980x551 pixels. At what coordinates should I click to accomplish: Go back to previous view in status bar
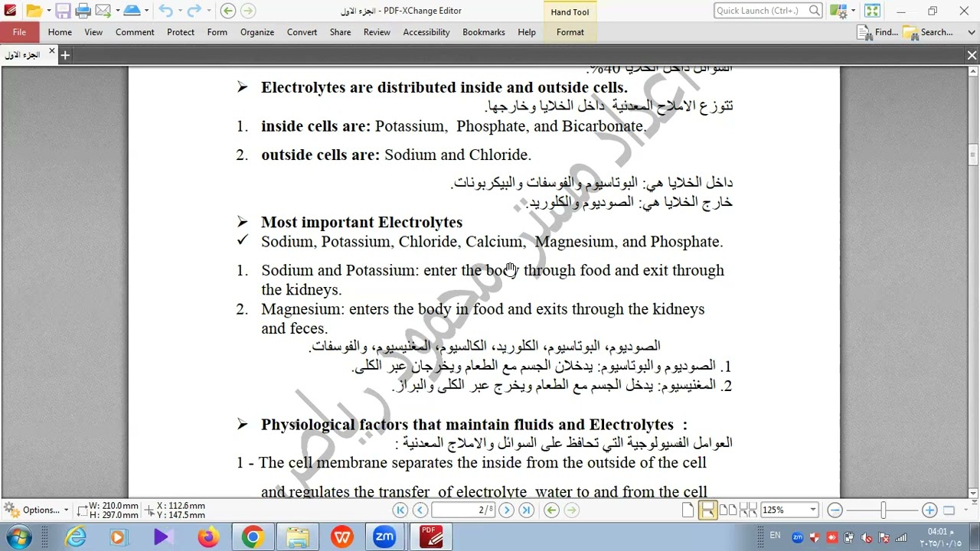(x=551, y=510)
